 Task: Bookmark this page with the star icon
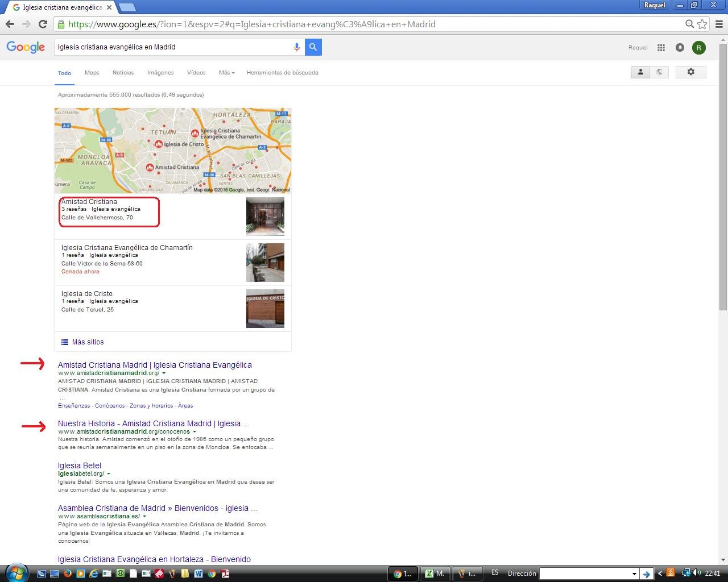702,24
